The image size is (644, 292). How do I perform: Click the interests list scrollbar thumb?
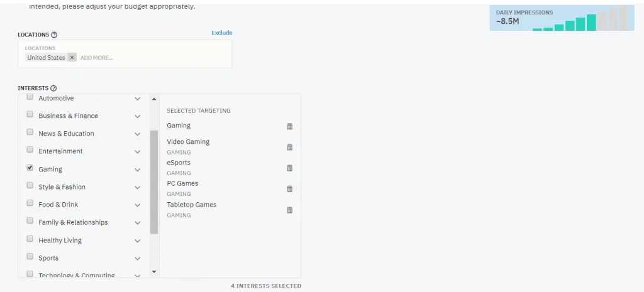154,182
